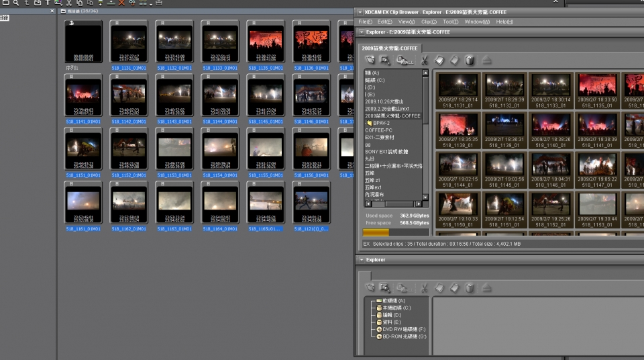Click the folder list vertical scrollbar down arrow
The width and height of the screenshot is (644, 360).
click(425, 196)
